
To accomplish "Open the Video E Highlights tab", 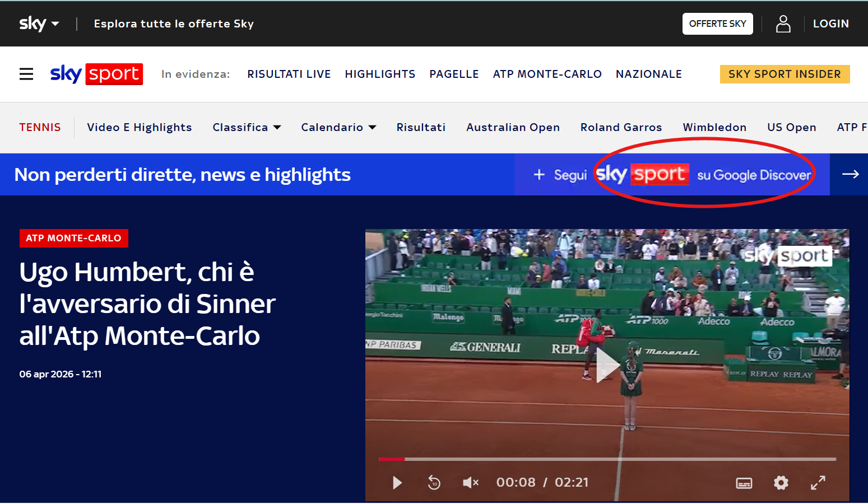I will [139, 127].
